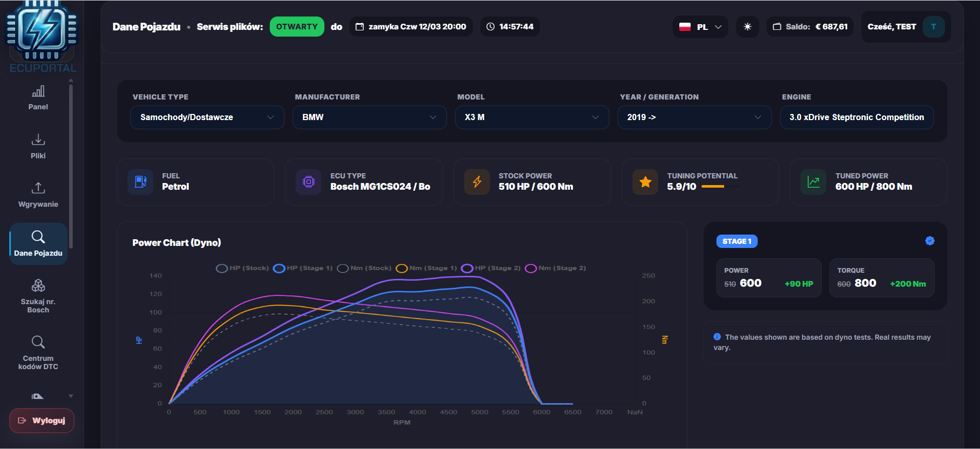Screen dimensions: 980x449
Task: Click the tuning potential star icon
Action: [645, 182]
